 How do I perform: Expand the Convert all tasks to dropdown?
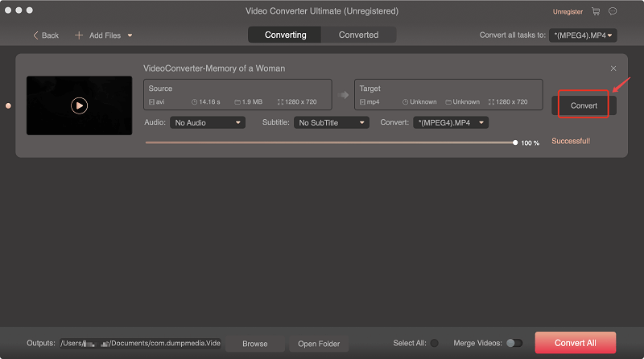pyautogui.click(x=583, y=35)
